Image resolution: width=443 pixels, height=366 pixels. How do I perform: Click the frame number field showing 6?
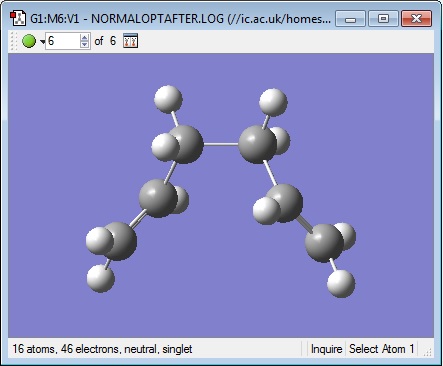pyautogui.click(x=63, y=41)
